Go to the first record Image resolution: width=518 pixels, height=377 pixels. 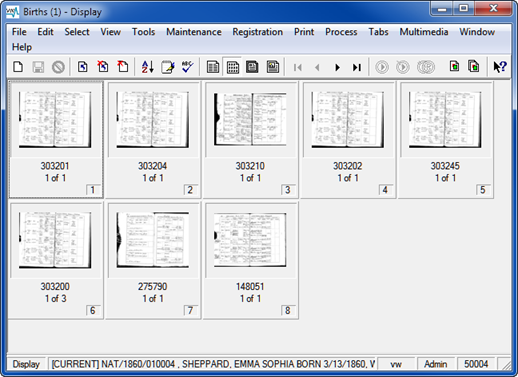[298, 68]
